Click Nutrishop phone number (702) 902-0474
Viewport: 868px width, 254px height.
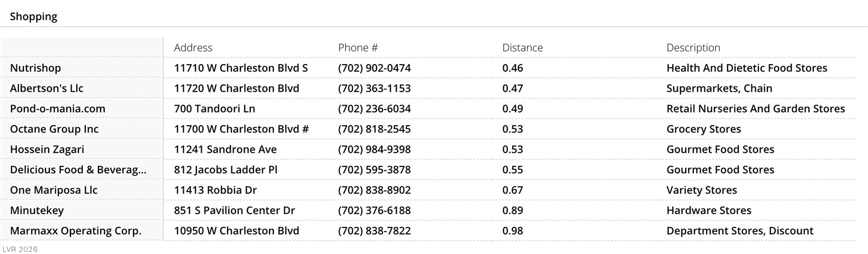tap(374, 68)
